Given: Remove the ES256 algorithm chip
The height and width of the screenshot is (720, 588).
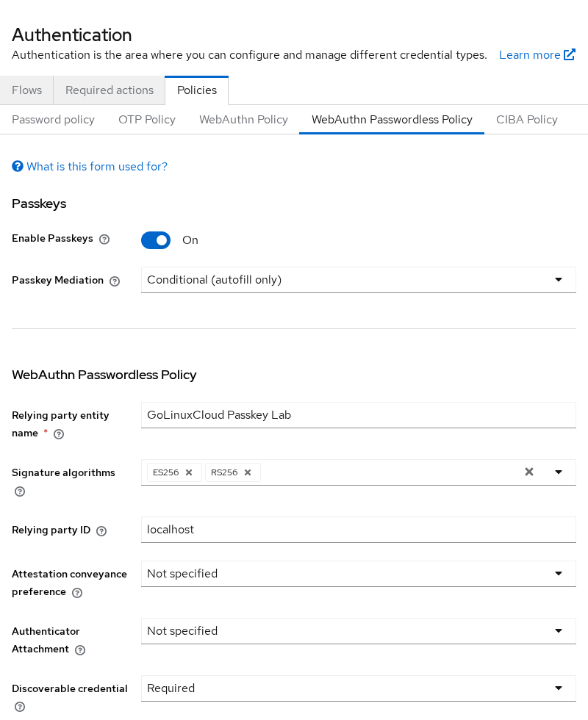Looking at the screenshot, I should [189, 472].
